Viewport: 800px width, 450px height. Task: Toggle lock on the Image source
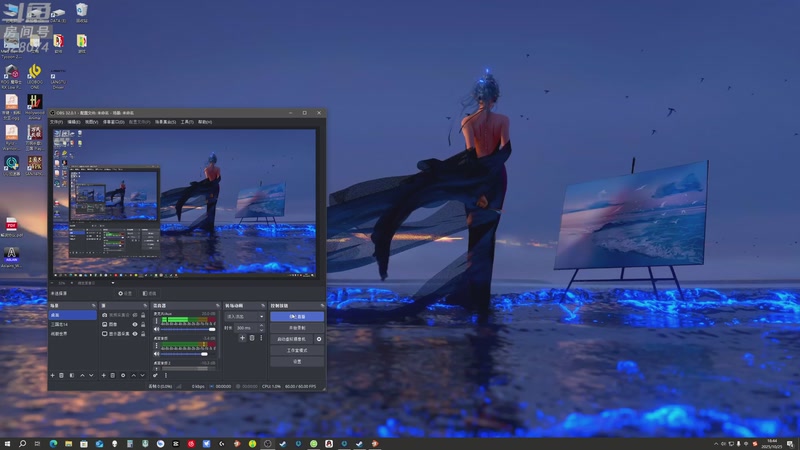click(x=143, y=324)
